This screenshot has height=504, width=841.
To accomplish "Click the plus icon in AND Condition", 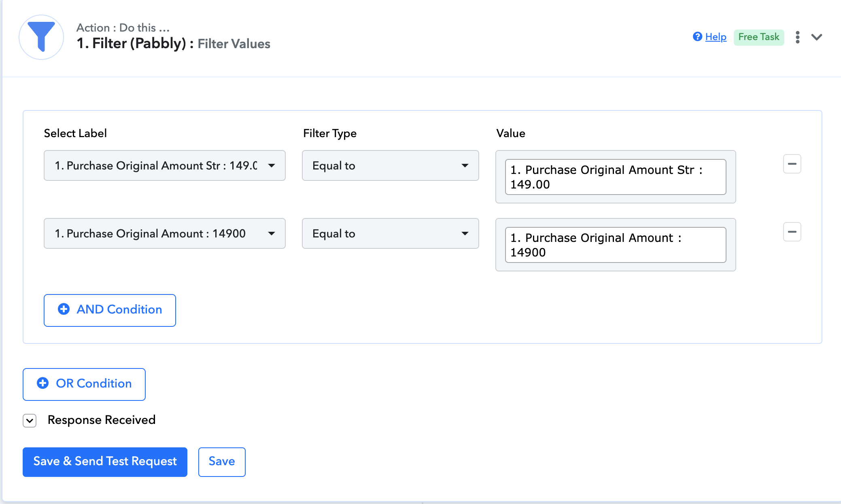I will (x=64, y=309).
